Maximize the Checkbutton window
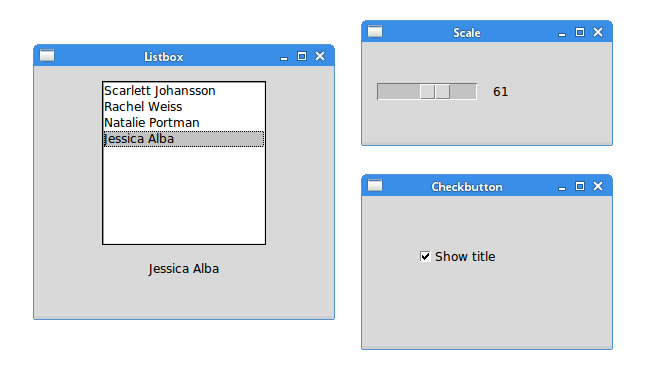The width and height of the screenshot is (646, 381). (x=580, y=186)
